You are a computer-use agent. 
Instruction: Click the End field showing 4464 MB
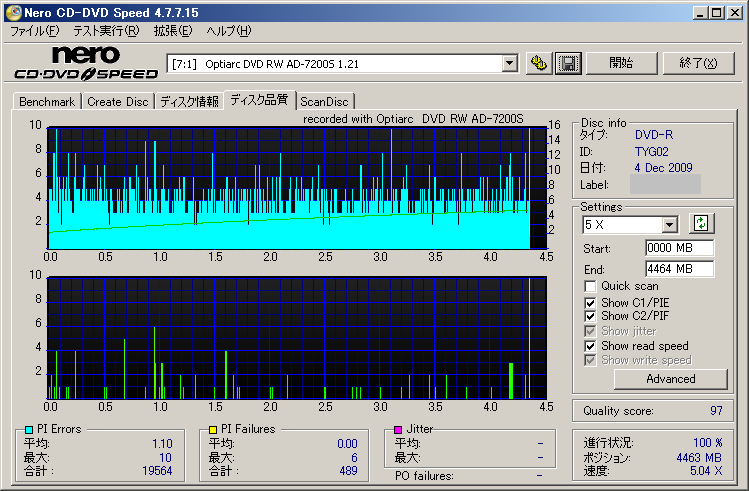point(679,269)
